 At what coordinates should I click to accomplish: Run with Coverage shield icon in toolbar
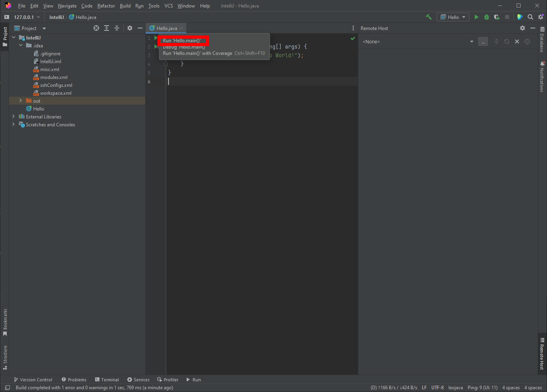click(496, 17)
